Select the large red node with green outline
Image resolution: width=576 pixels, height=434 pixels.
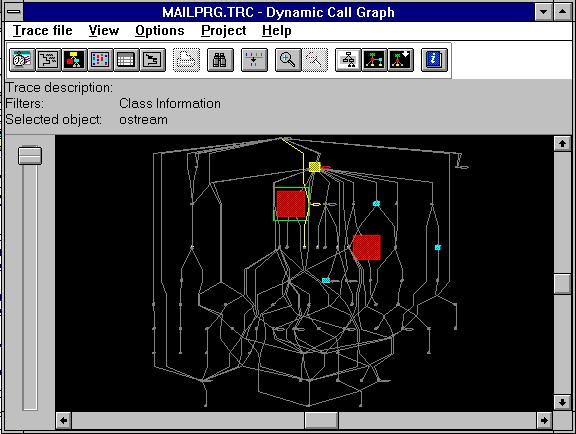tap(291, 204)
